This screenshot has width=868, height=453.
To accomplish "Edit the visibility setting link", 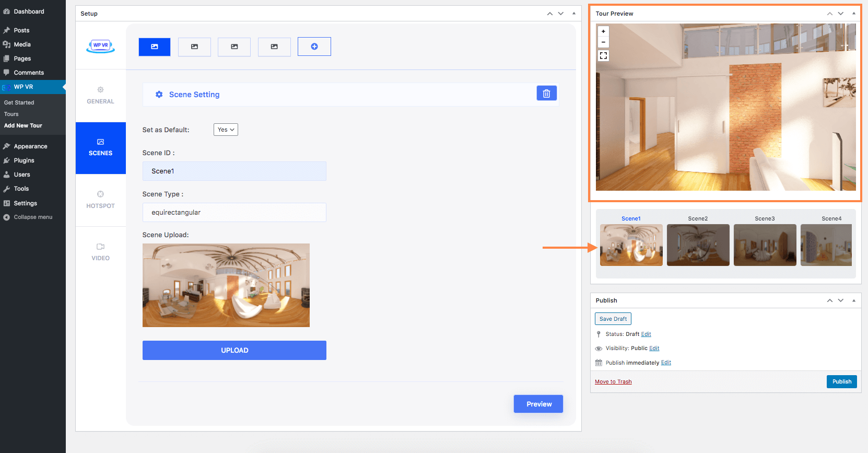I will (654, 348).
